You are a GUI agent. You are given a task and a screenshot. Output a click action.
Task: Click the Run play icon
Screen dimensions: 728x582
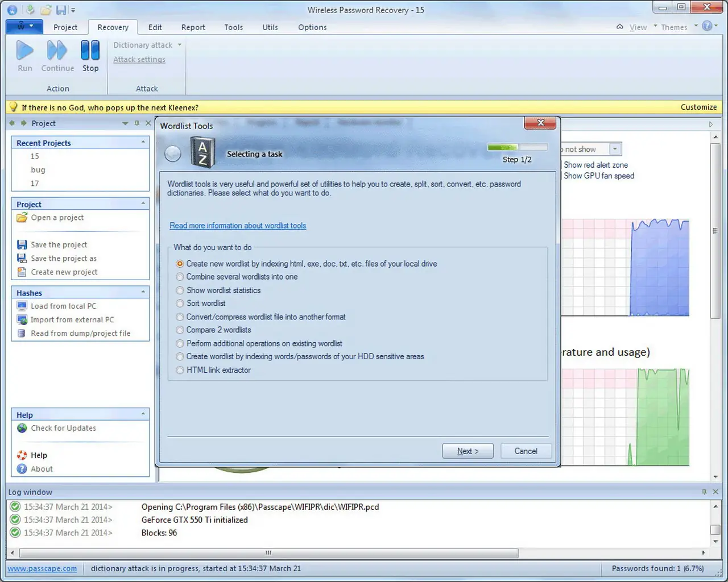coord(24,51)
